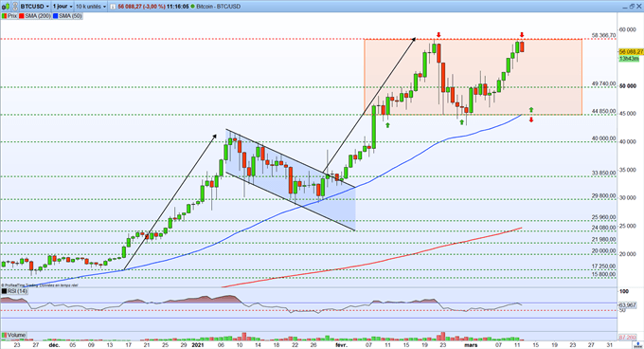This screenshot has width=644, height=349.
Task: Click the 11:16:05 clock readout
Action: point(177,7)
